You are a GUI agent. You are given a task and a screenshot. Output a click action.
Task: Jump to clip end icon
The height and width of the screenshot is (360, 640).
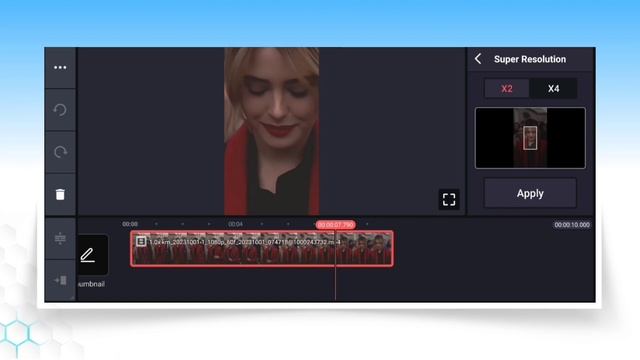point(60,280)
